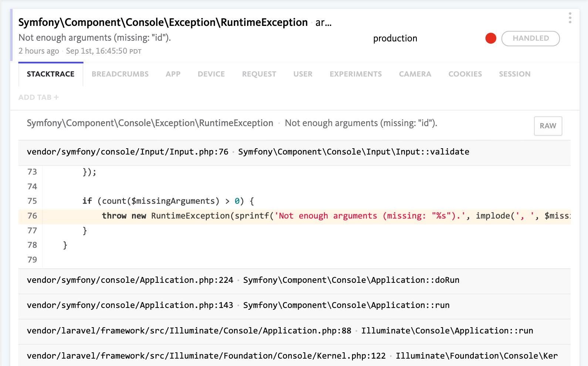Viewport: 588px width, 366px height.
Task: Open the USER tab
Action: (x=303, y=74)
